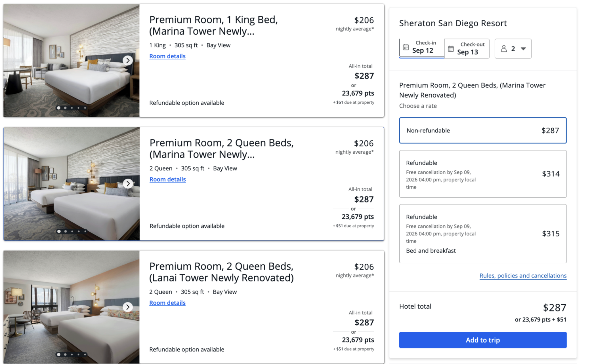Jump to second carousel dot on King room photo
Image resolution: width=592 pixels, height=364 pixels.
pos(65,108)
